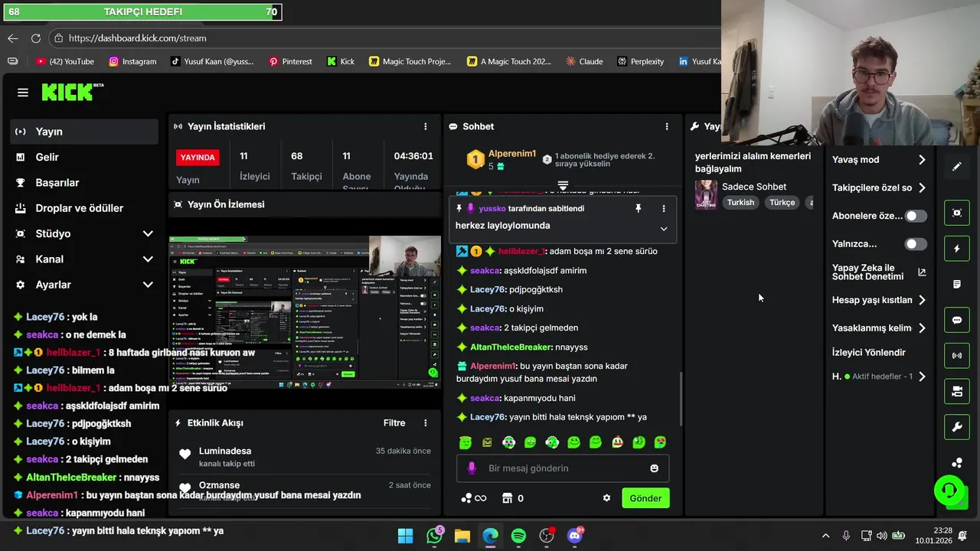Image resolution: width=980 pixels, height=551 pixels.
Task: Click the green Gönder button
Action: coord(645,498)
